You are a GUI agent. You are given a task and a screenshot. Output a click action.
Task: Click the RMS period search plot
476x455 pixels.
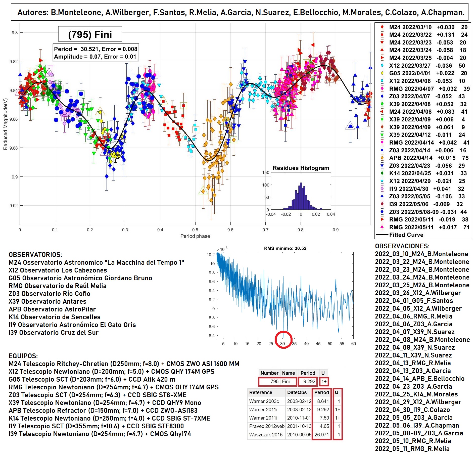coord(285,295)
